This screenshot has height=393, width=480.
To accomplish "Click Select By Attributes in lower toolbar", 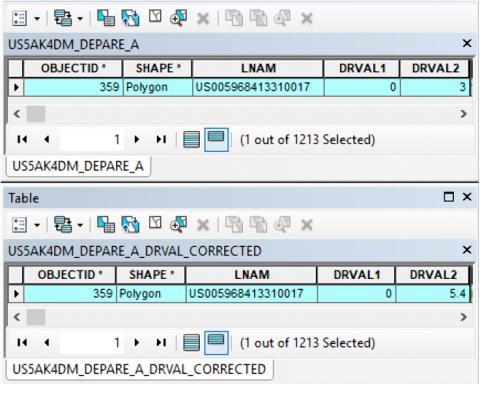I will [x=106, y=224].
